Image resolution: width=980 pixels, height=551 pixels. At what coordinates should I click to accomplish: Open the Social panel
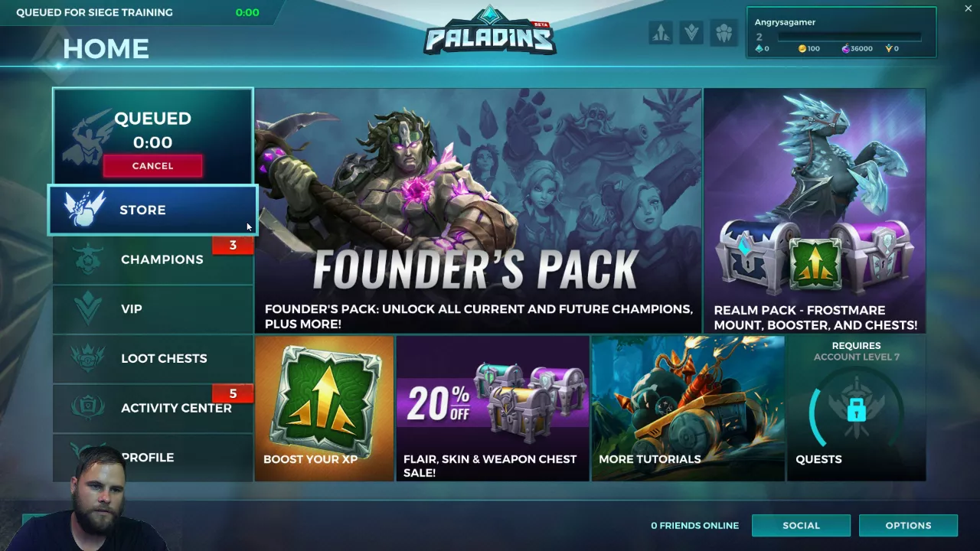click(x=801, y=526)
